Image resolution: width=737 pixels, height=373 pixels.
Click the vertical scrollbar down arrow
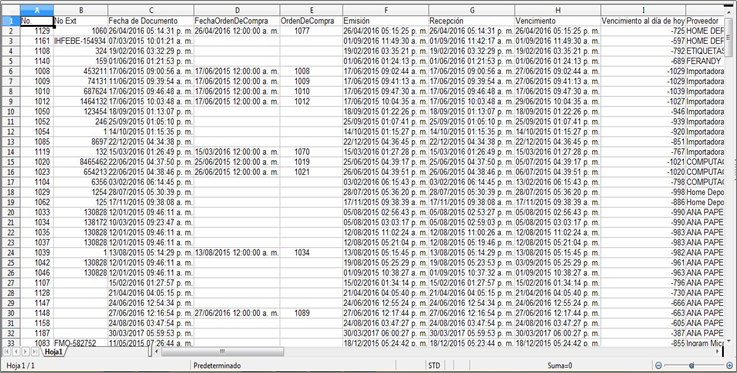pos(729,341)
